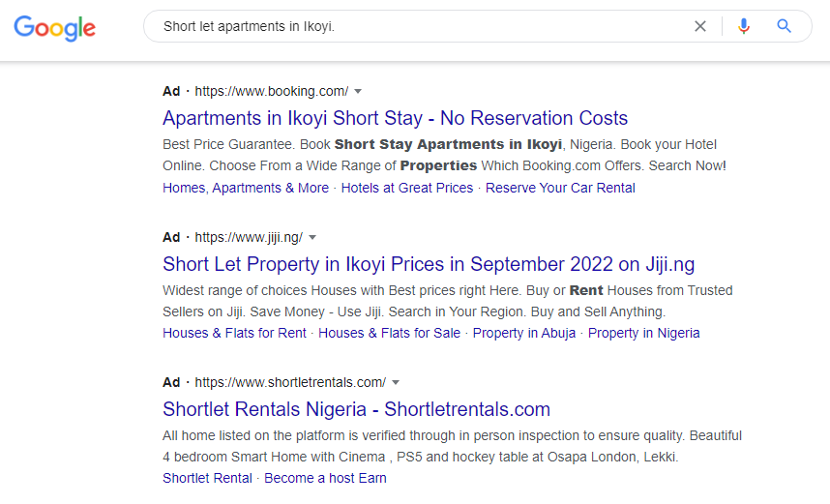This screenshot has width=830, height=504.
Task: Expand the shortletrentals.com ad dropdown arrow
Action: [x=396, y=382]
